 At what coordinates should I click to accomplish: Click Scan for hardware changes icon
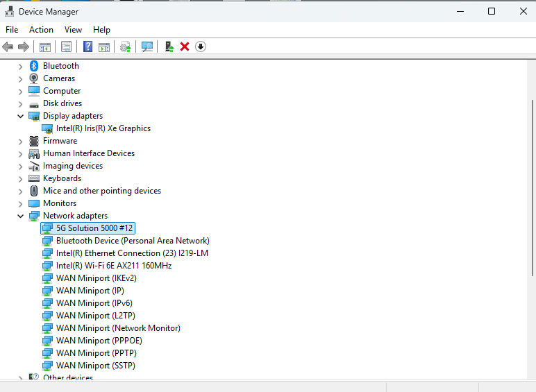point(147,46)
